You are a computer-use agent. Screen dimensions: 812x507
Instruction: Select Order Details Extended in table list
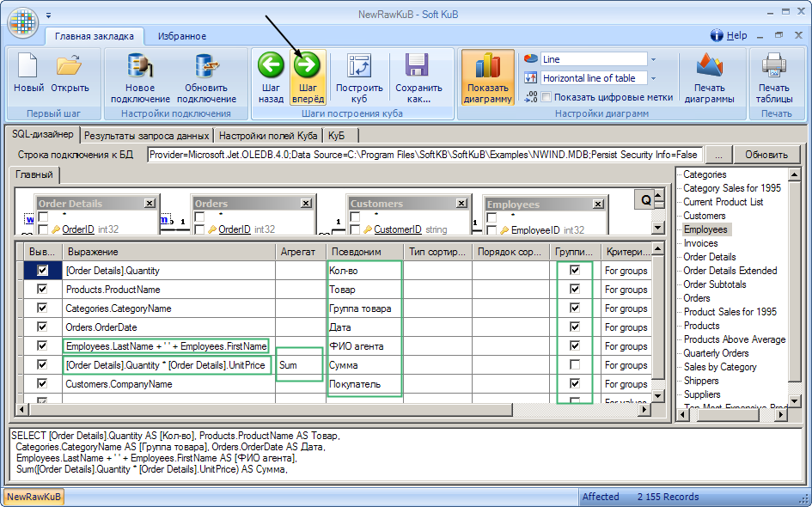point(730,271)
